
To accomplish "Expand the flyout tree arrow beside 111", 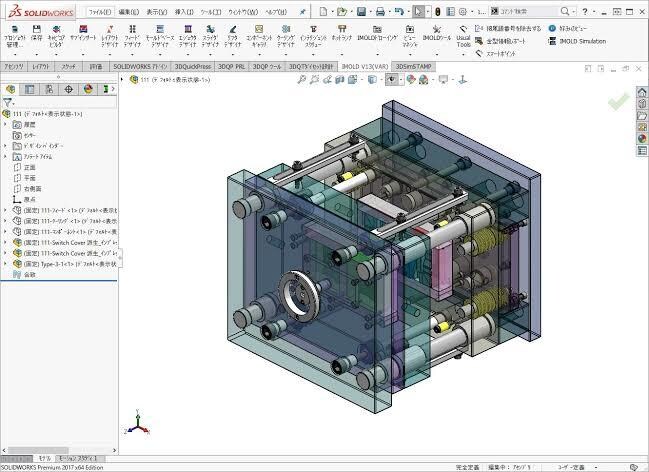I will tap(122, 79).
